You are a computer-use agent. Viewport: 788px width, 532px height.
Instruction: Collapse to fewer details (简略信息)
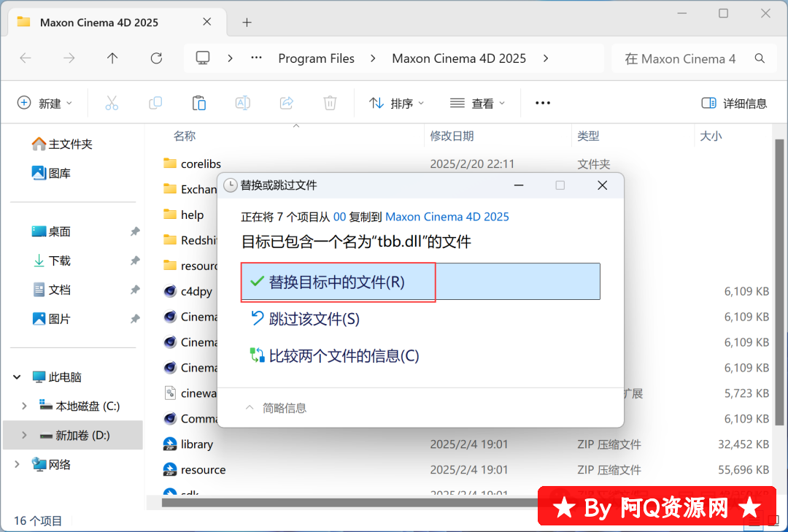(x=275, y=408)
